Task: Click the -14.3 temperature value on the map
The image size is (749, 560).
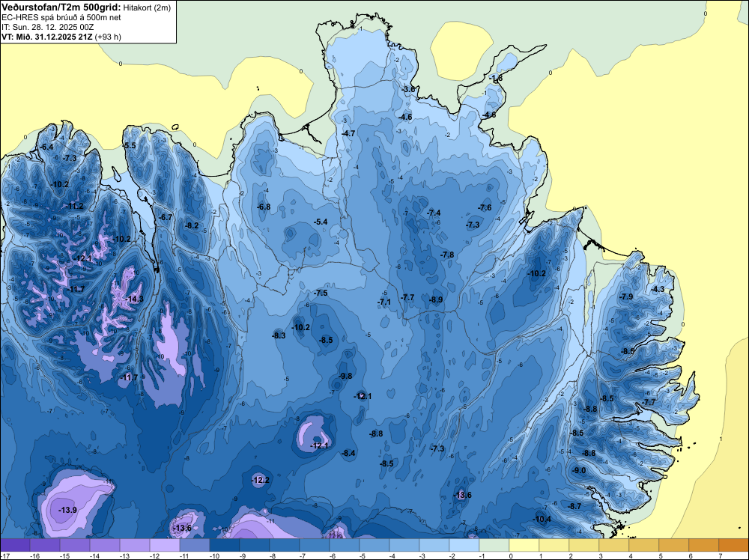Action: (135, 299)
